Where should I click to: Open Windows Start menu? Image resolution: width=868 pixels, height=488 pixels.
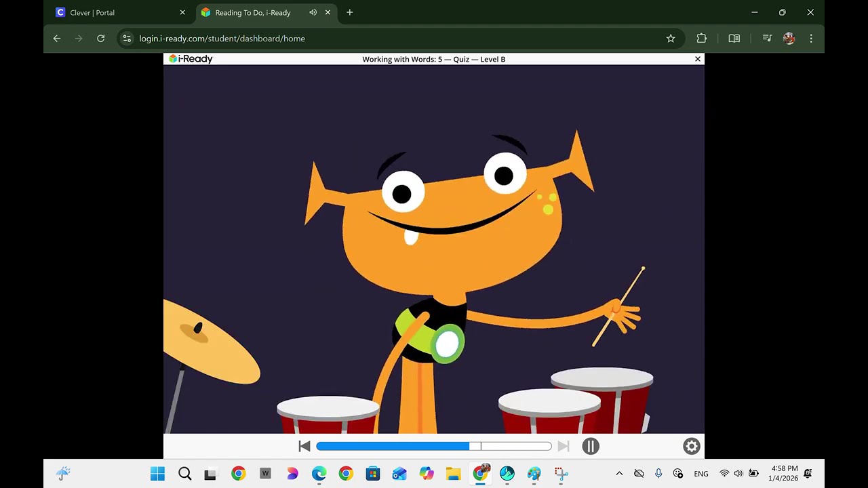(x=157, y=474)
